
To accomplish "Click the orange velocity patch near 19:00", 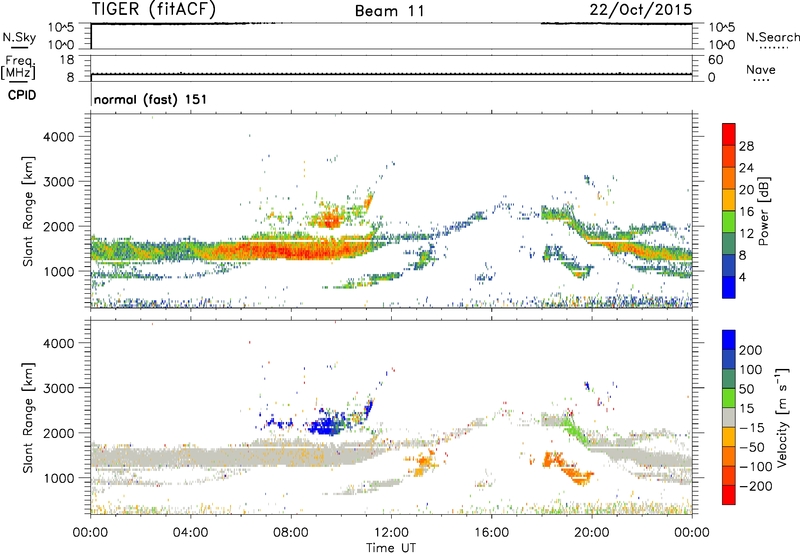I will coord(566,467).
